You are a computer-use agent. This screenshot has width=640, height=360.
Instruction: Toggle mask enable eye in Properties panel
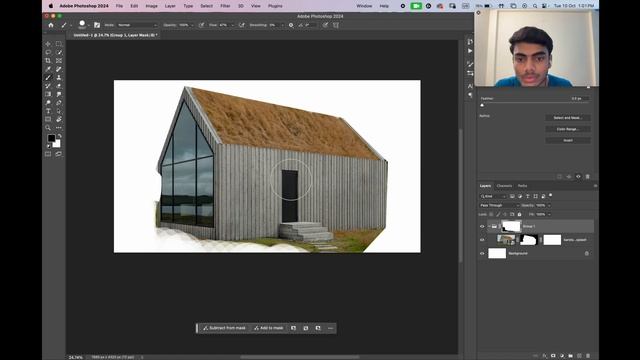[x=578, y=177]
